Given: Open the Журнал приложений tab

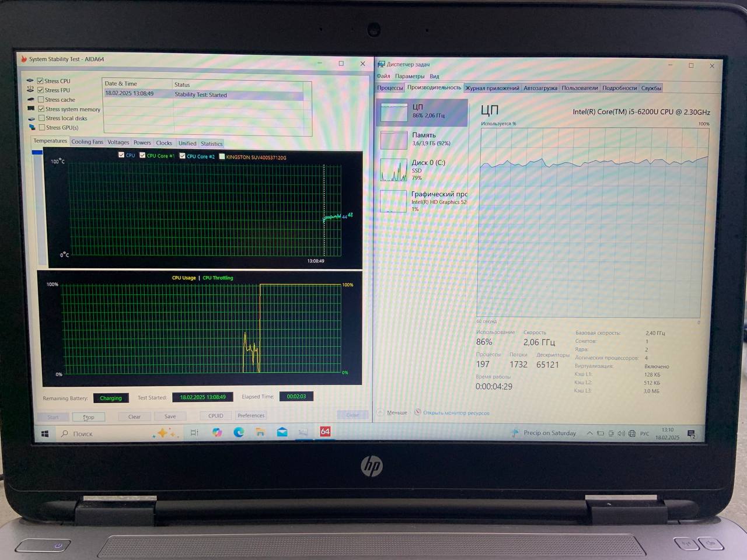Looking at the screenshot, I should pyautogui.click(x=492, y=88).
